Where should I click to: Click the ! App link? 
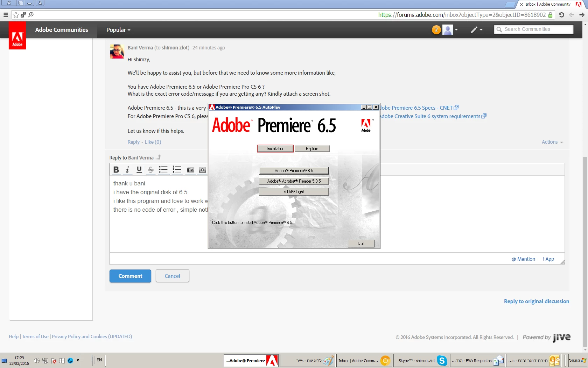[548, 259]
